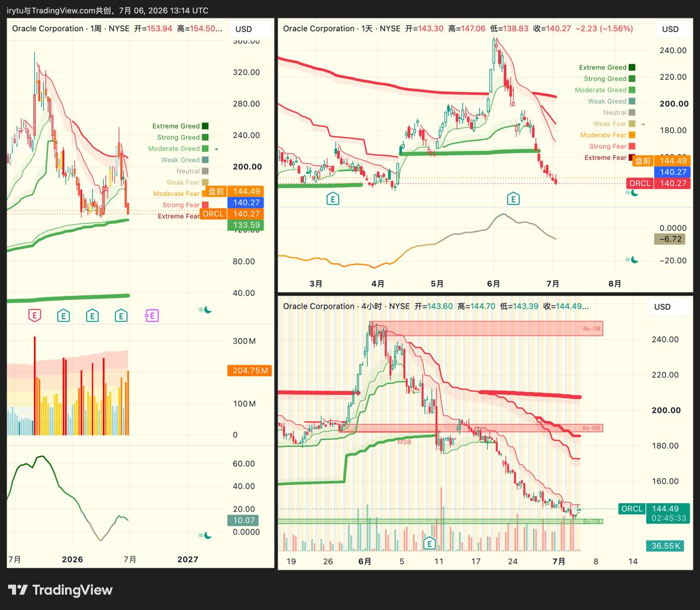Click the Strong Fear swatch in weekly legend
This screenshot has height=610, width=700.
(x=205, y=205)
